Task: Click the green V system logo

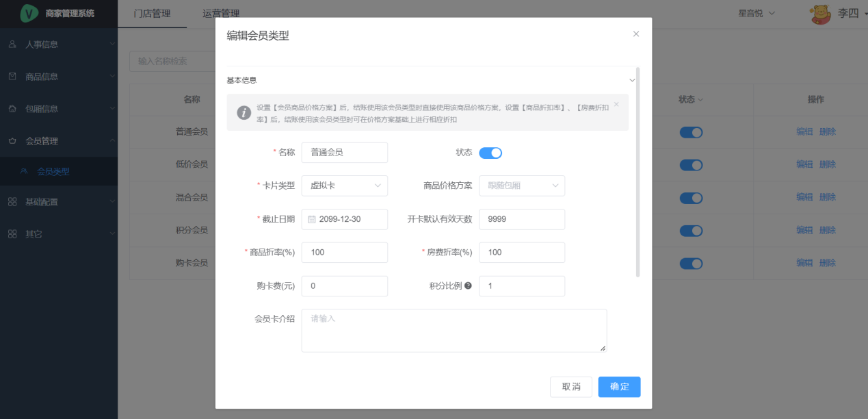Action: pyautogui.click(x=29, y=13)
